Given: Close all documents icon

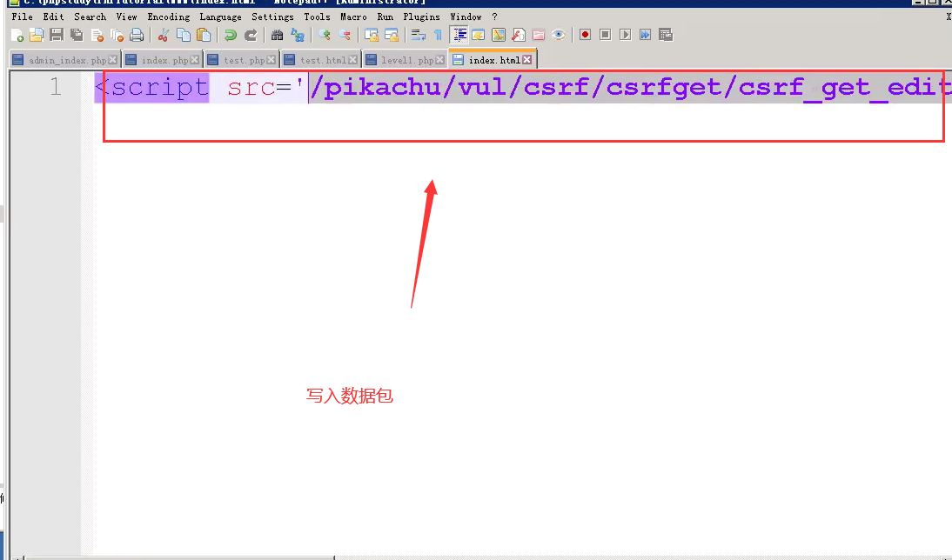Looking at the screenshot, I should click(x=117, y=35).
